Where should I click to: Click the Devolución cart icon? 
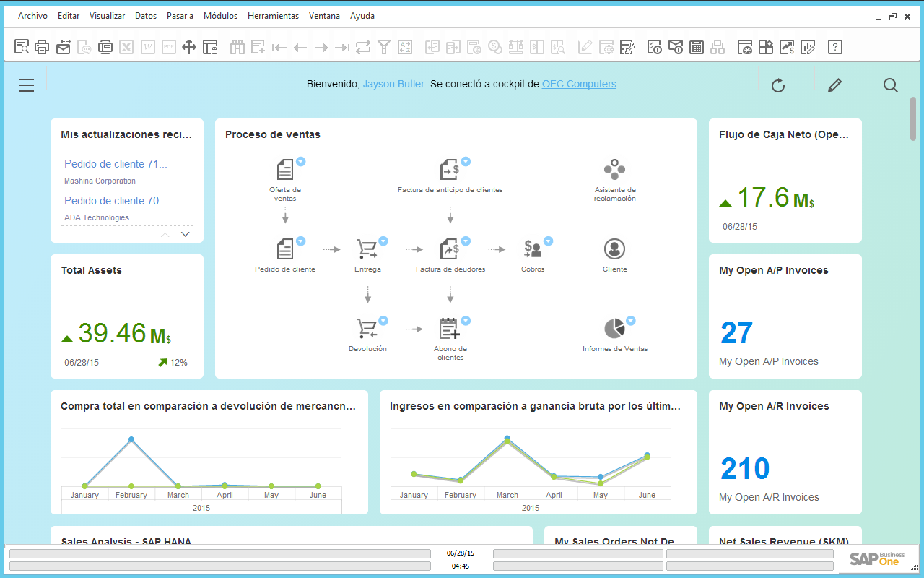367,329
